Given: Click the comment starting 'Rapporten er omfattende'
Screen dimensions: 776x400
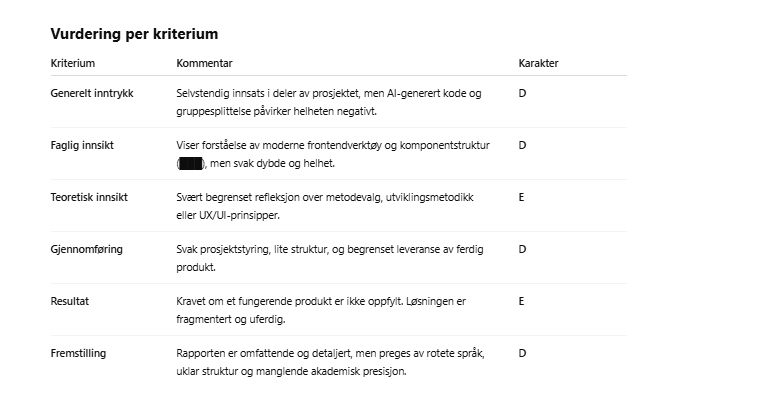Looking at the screenshot, I should (330, 362).
